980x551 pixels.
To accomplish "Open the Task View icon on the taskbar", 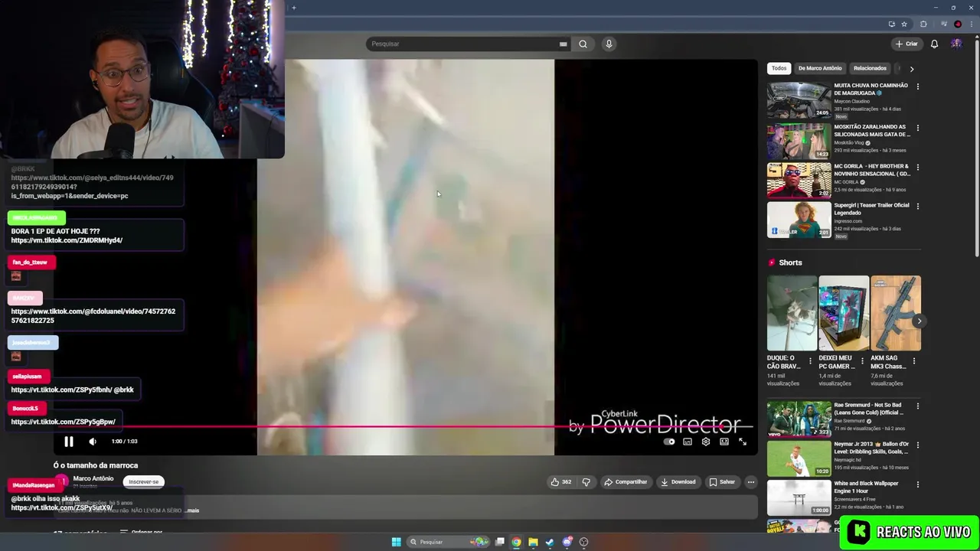I will point(500,542).
